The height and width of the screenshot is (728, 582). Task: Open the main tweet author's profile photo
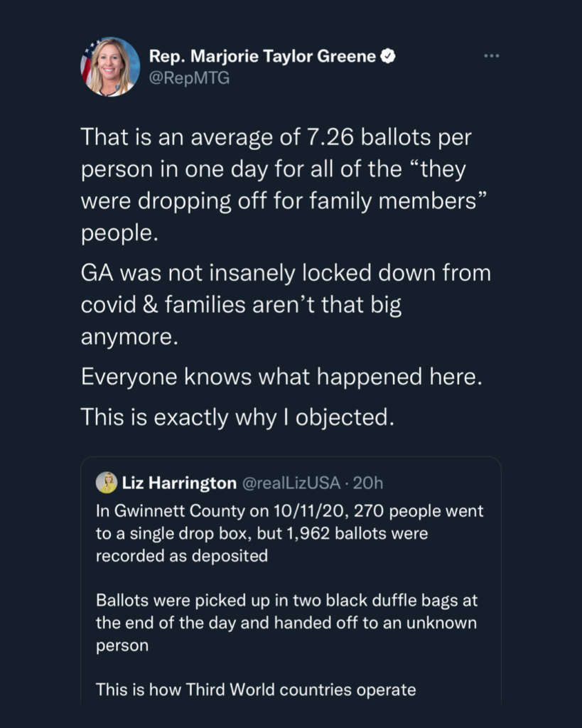point(110,67)
